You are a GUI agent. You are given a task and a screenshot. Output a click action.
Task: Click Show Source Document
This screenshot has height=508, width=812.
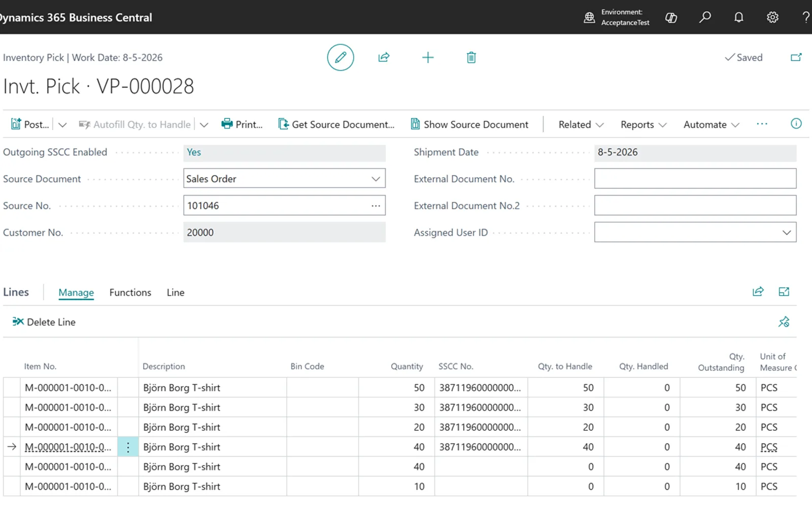(x=469, y=124)
